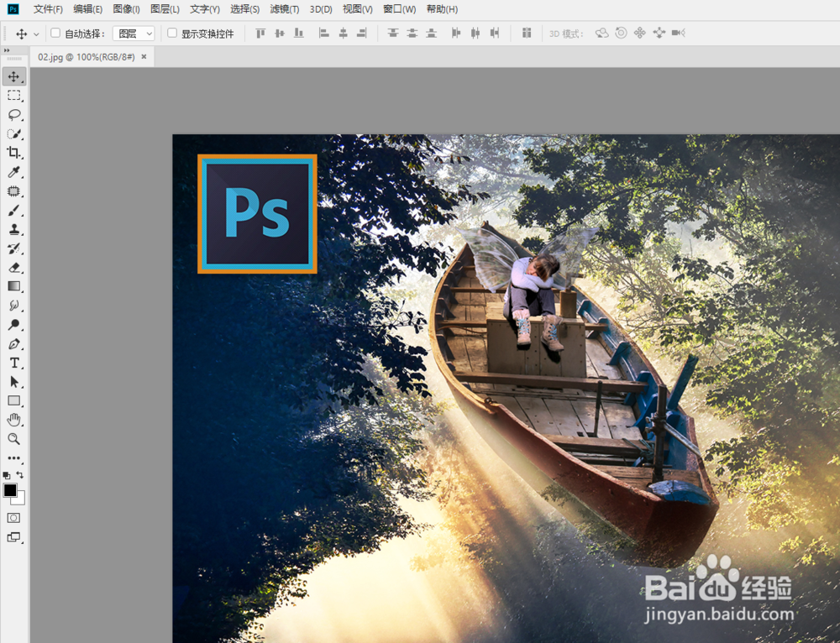Click the align horizontal centers button
The width and height of the screenshot is (840, 643).
(343, 34)
